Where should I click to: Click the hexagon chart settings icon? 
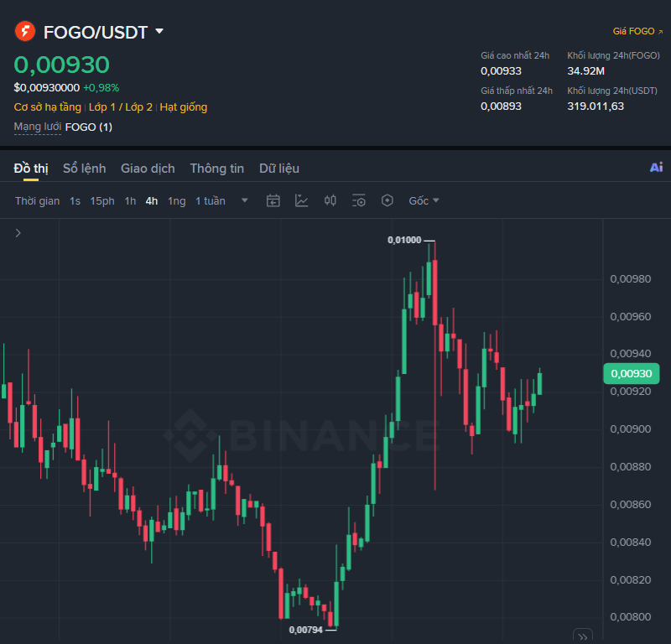[387, 200]
